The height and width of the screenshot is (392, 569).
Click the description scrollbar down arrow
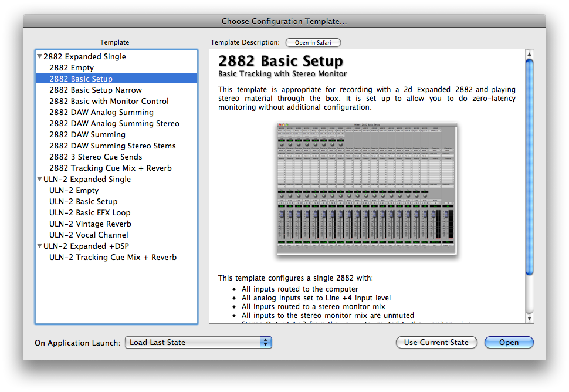[x=530, y=319]
